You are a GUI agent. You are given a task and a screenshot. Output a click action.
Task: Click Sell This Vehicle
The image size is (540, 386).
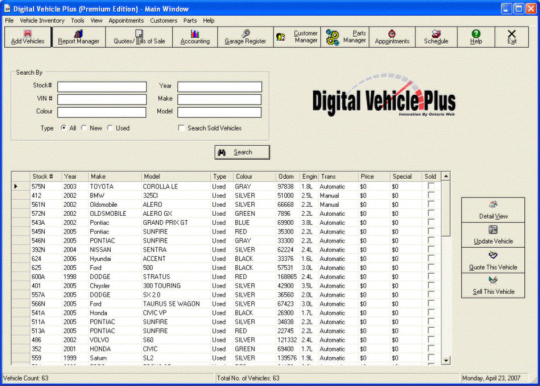click(493, 285)
